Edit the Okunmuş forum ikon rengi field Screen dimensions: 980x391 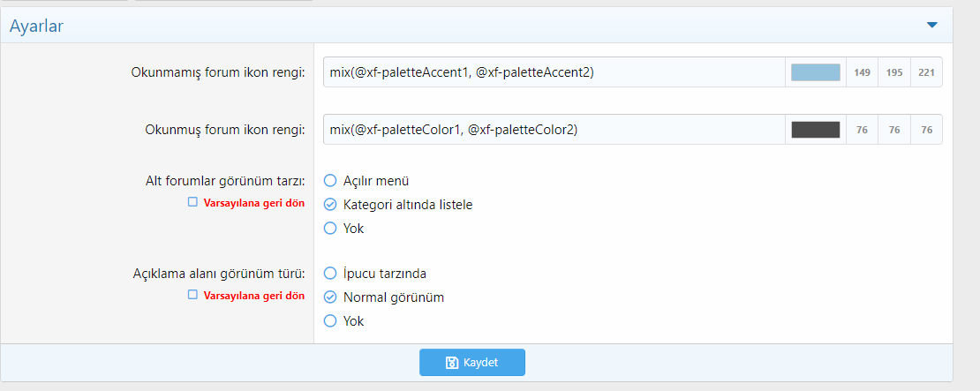tap(554, 130)
